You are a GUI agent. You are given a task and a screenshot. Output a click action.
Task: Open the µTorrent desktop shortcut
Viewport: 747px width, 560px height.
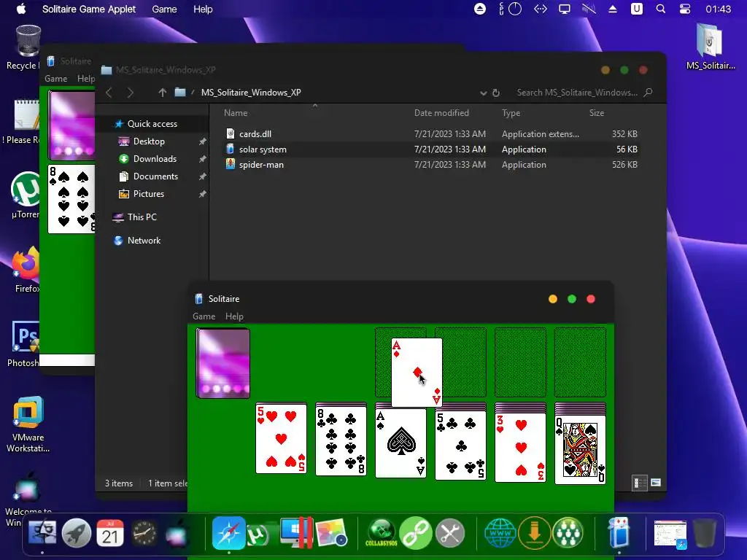click(26, 195)
